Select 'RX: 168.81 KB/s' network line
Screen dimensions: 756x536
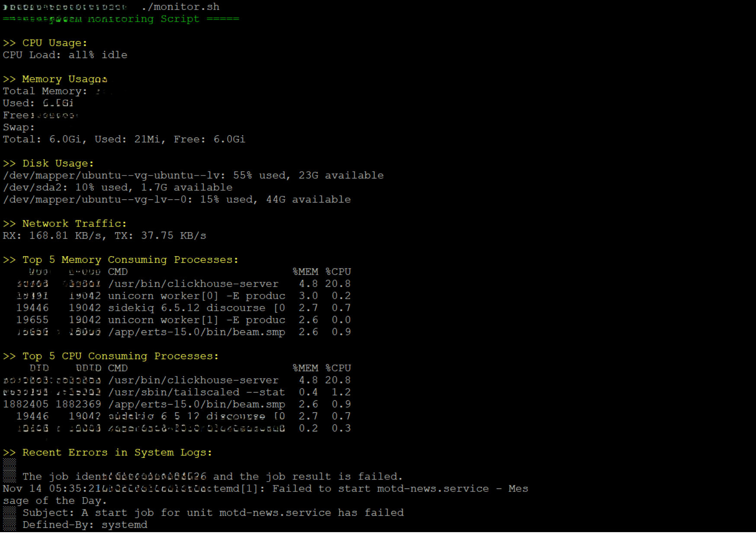105,236
